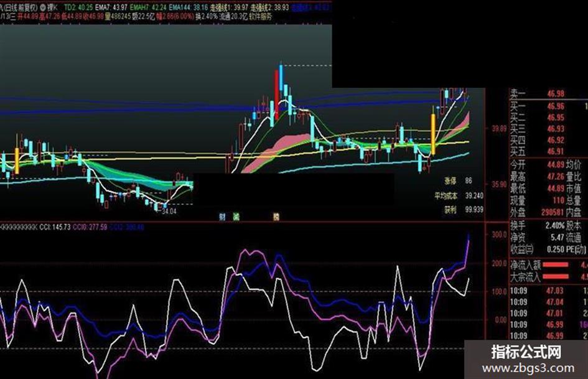This screenshot has width=588, height=379.
Task: Click the 净流入额 red bar
Action: (556, 265)
